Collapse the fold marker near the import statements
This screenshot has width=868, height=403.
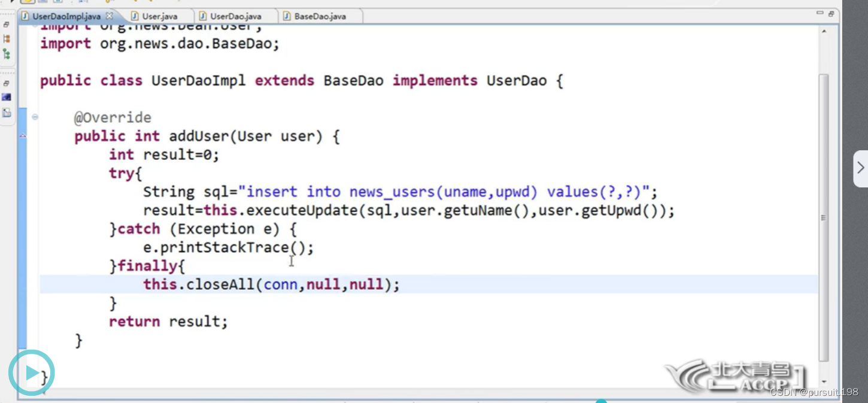[35, 26]
